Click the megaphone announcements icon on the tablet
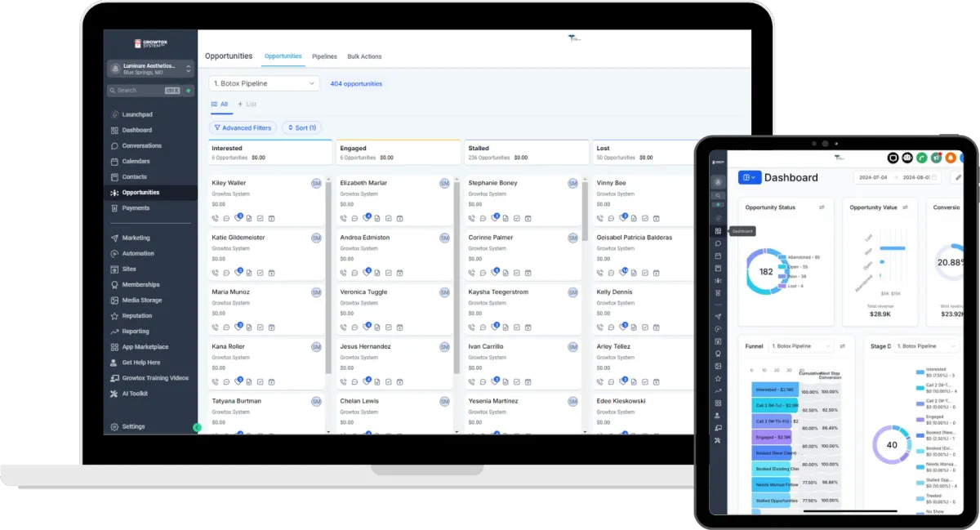Image resolution: width=980 pixels, height=530 pixels. point(937,158)
